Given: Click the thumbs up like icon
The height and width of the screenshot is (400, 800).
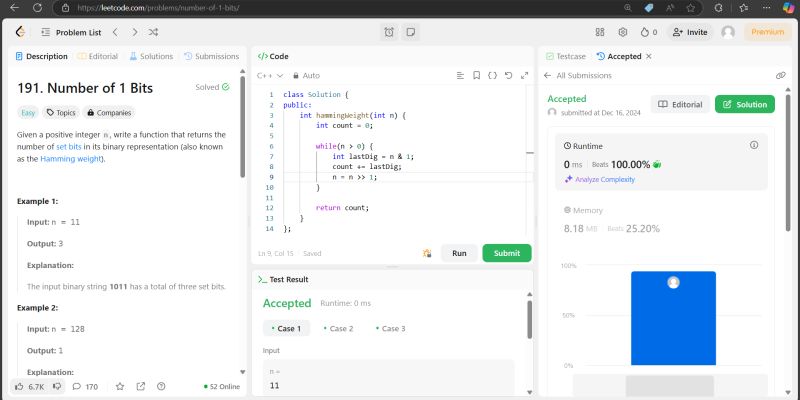Looking at the screenshot, I should pos(19,387).
